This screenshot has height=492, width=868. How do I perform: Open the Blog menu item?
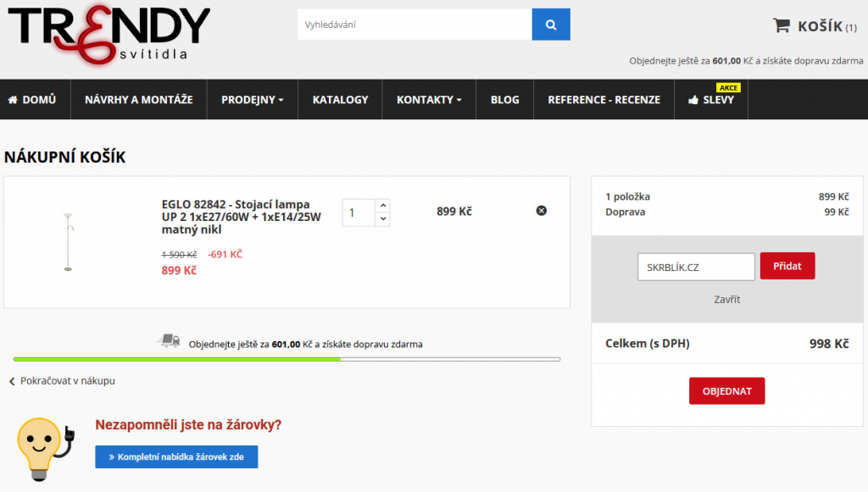[505, 100]
